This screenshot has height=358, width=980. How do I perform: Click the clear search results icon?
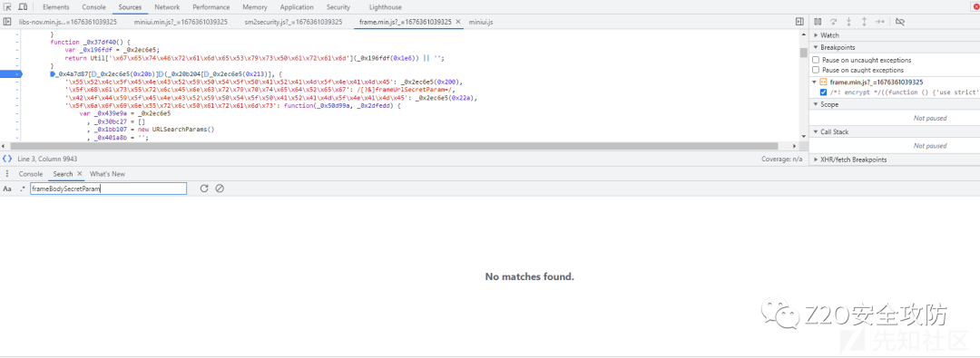[220, 189]
